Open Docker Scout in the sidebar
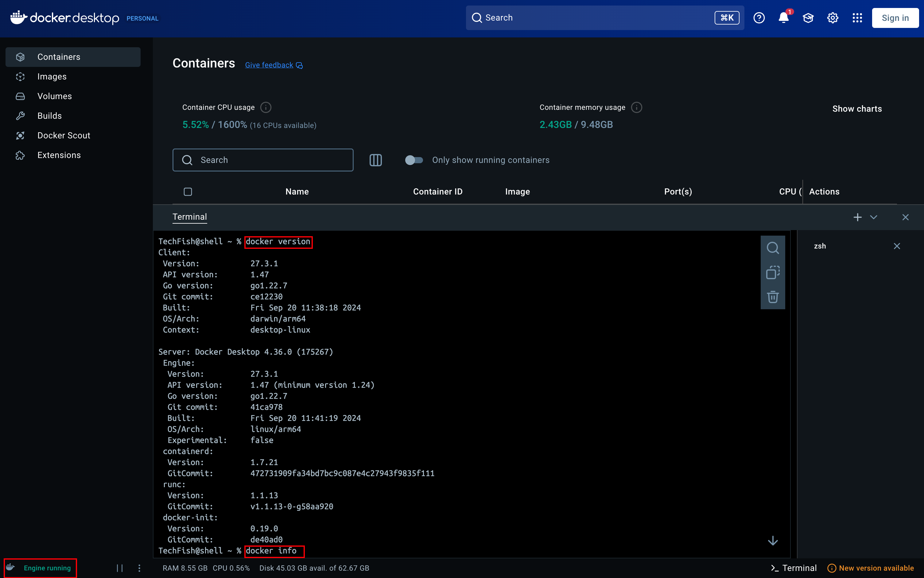 tap(73, 135)
